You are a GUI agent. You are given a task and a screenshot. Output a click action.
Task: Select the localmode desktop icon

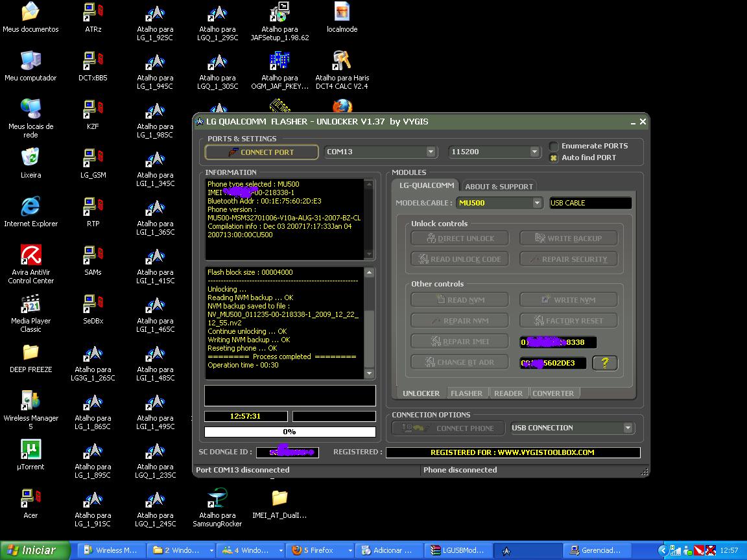[x=342, y=17]
